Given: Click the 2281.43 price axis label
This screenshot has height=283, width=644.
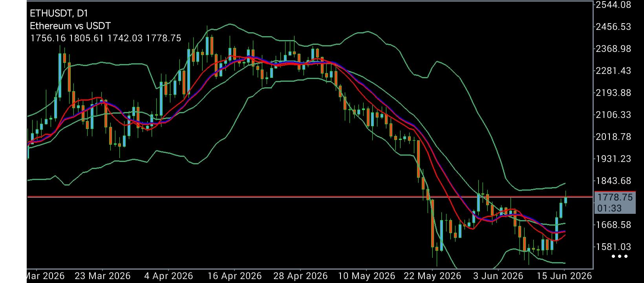Looking at the screenshot, I should pos(613,71).
